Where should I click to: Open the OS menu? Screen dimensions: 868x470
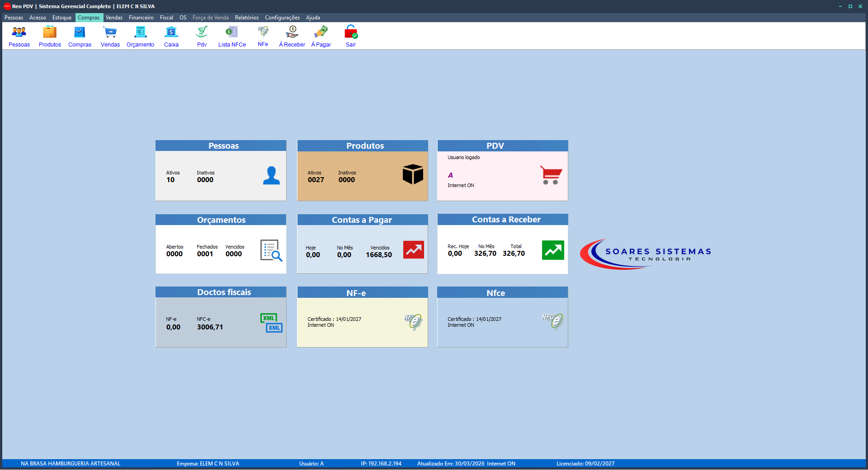(x=183, y=18)
